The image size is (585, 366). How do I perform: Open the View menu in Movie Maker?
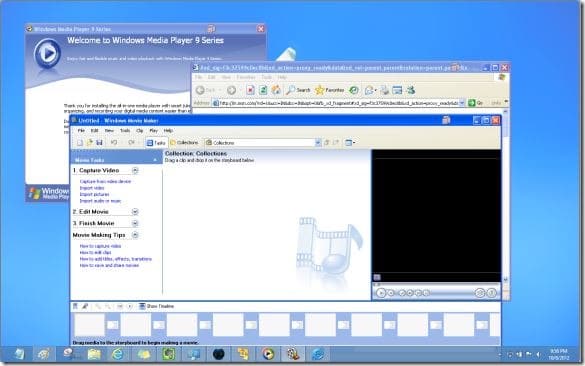click(x=109, y=131)
